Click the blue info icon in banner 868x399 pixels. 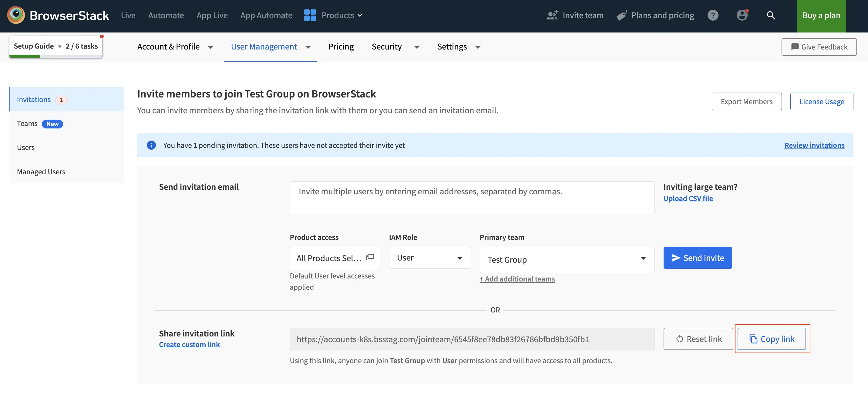click(151, 145)
